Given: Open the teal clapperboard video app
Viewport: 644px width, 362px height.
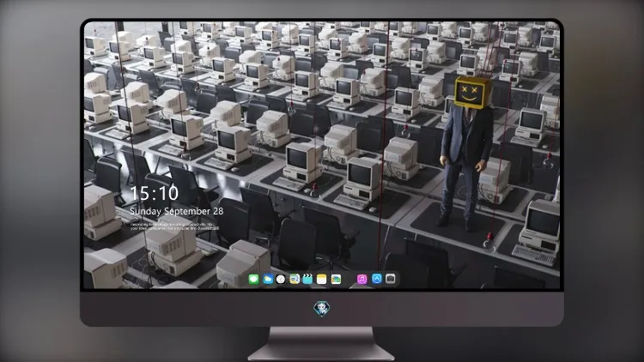Looking at the screenshot, I should pos(307,279).
